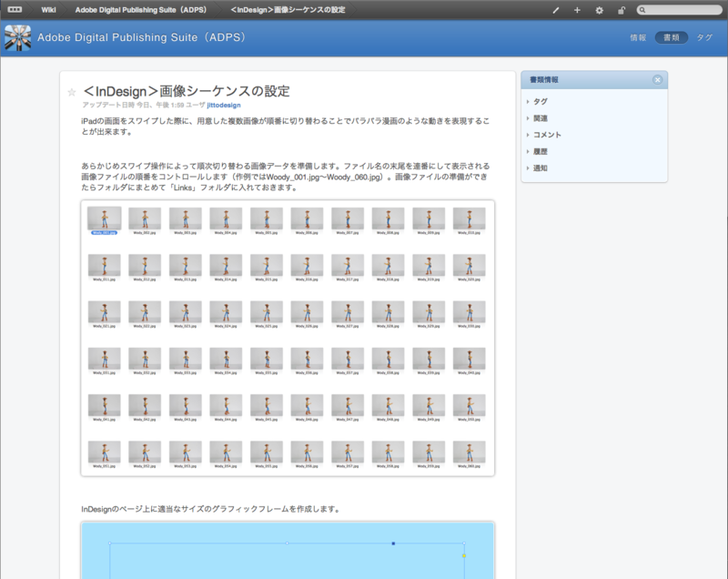Click the Woody_060.jpg thumbnail
Viewport: 728px width, 579px height.
point(470,452)
